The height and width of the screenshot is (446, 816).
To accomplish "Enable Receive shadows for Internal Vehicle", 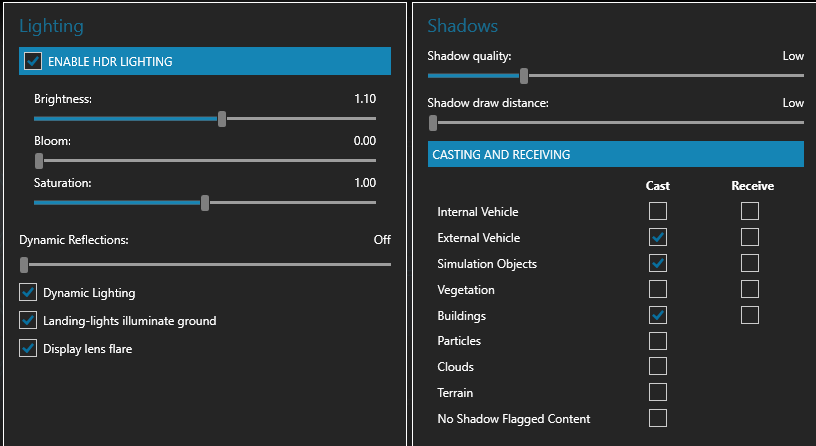I will (x=750, y=211).
